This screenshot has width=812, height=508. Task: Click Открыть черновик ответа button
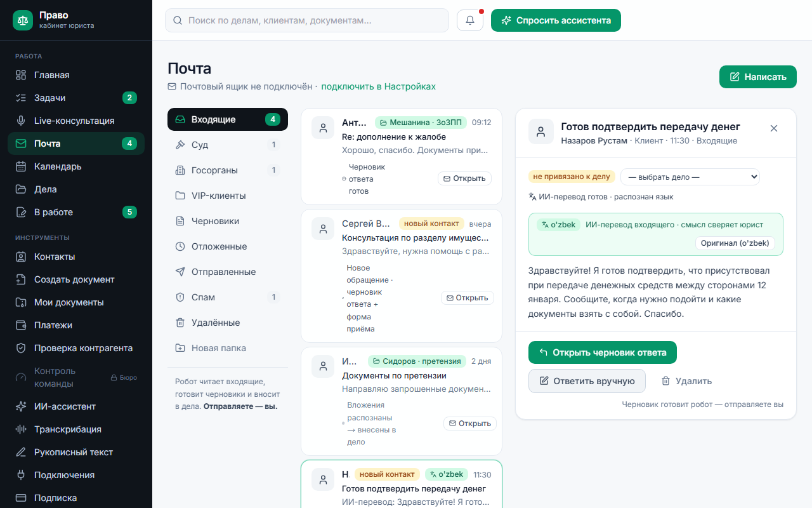point(603,352)
